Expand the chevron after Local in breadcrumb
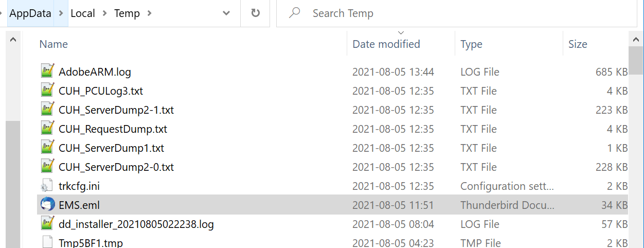644x248 pixels. 104,13
